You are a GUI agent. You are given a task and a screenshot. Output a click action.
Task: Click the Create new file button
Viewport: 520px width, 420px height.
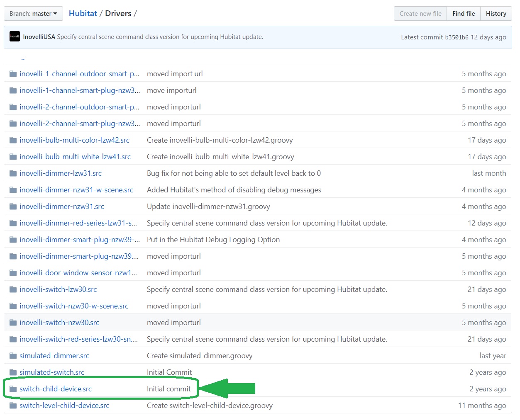coord(420,14)
